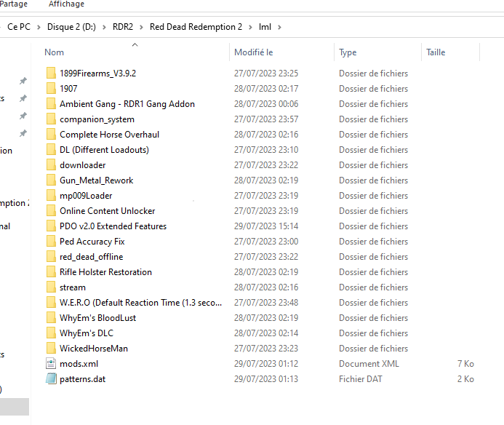Click the mp009Loader folder icon
Viewport: 504px width, 425px height.
[x=51, y=195]
